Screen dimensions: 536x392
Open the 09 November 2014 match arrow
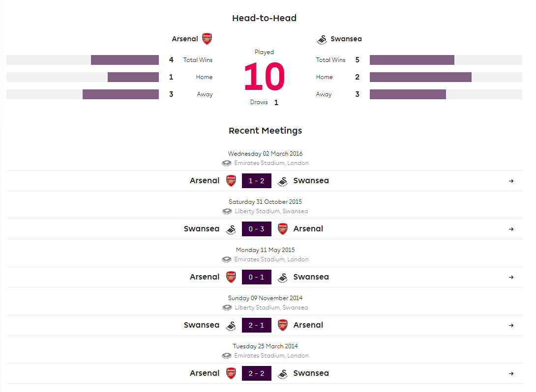(511, 325)
